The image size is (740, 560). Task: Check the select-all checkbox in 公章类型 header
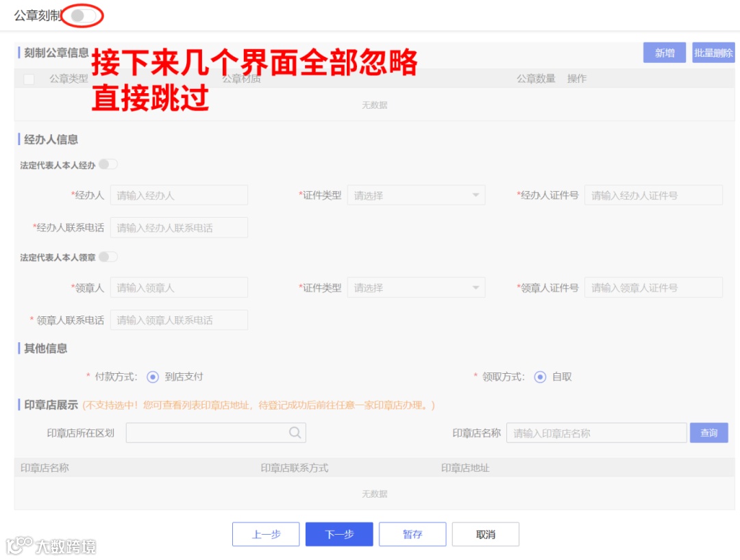(29, 79)
